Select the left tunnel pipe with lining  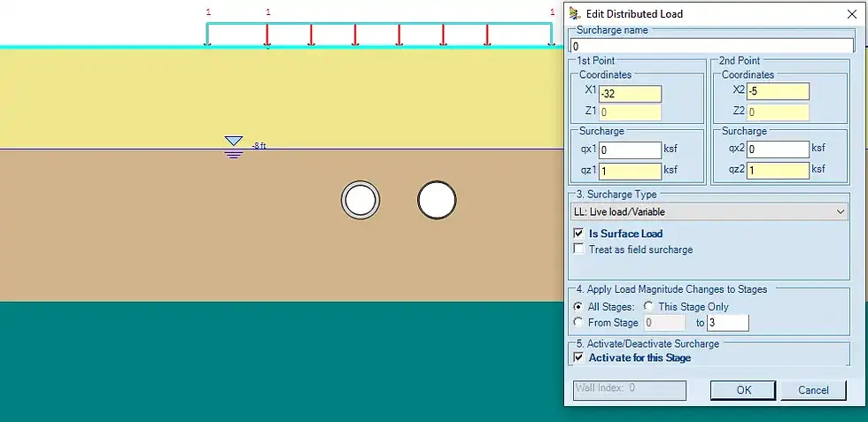(x=360, y=200)
